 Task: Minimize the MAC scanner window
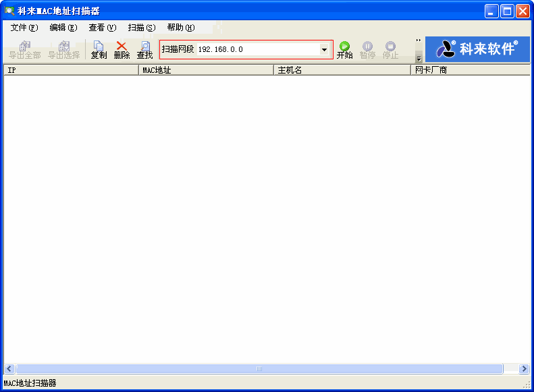click(x=491, y=11)
